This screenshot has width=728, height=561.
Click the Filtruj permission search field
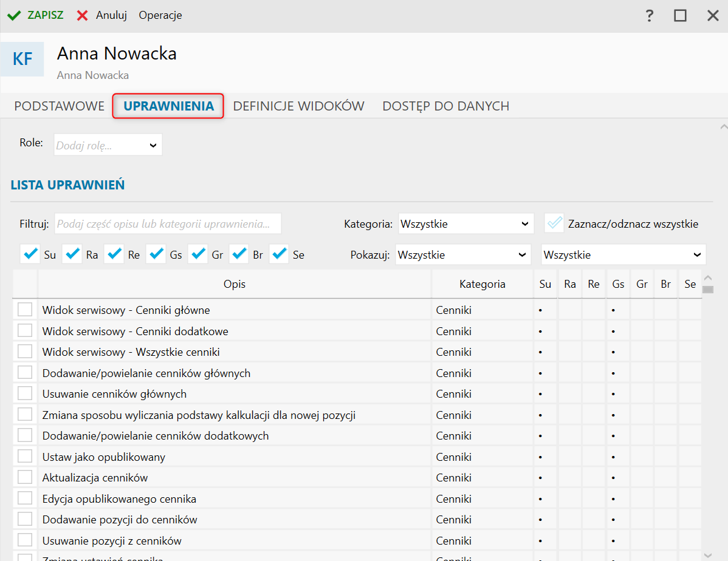coord(168,223)
